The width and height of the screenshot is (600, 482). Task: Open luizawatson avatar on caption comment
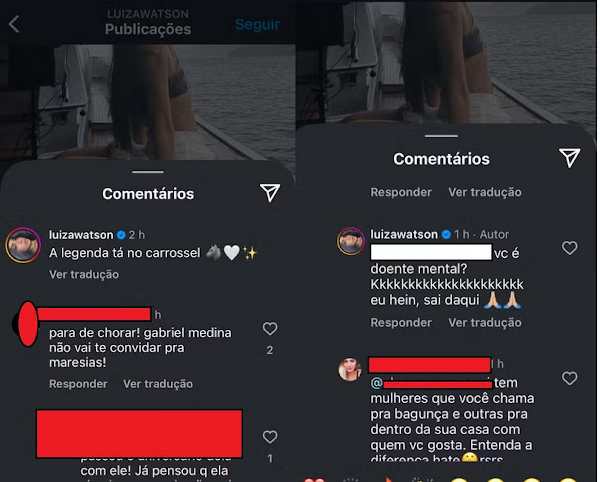[x=23, y=245]
